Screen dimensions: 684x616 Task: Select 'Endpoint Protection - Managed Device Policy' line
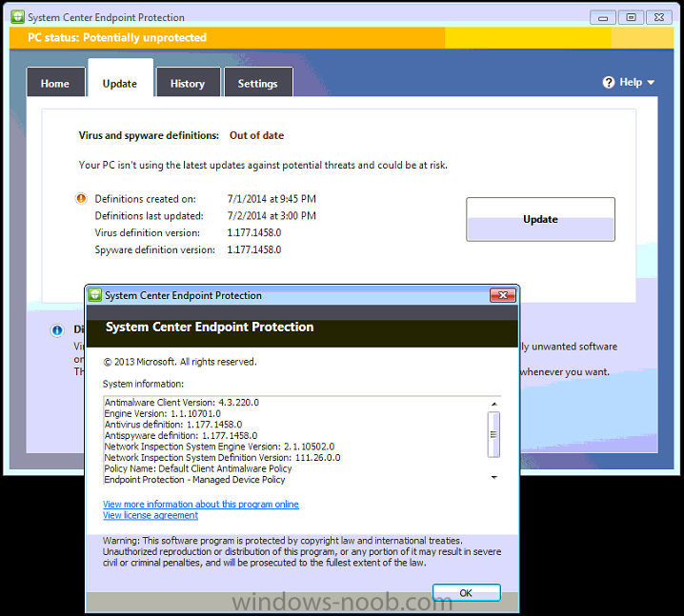(194, 480)
